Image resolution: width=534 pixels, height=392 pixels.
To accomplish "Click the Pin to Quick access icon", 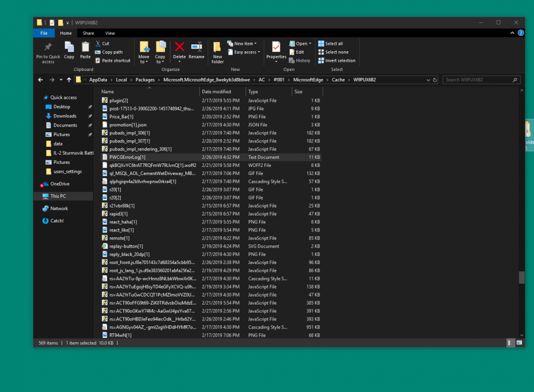I will 48,47.
